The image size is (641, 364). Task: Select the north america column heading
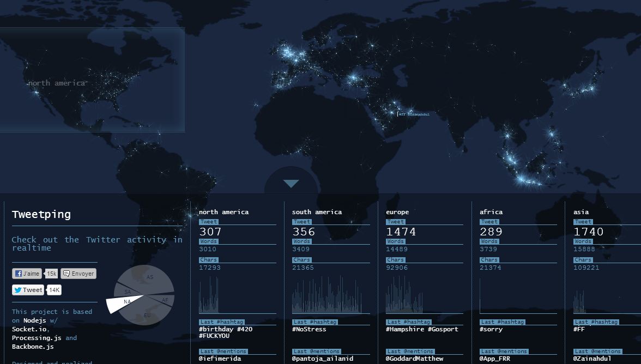tap(223, 212)
